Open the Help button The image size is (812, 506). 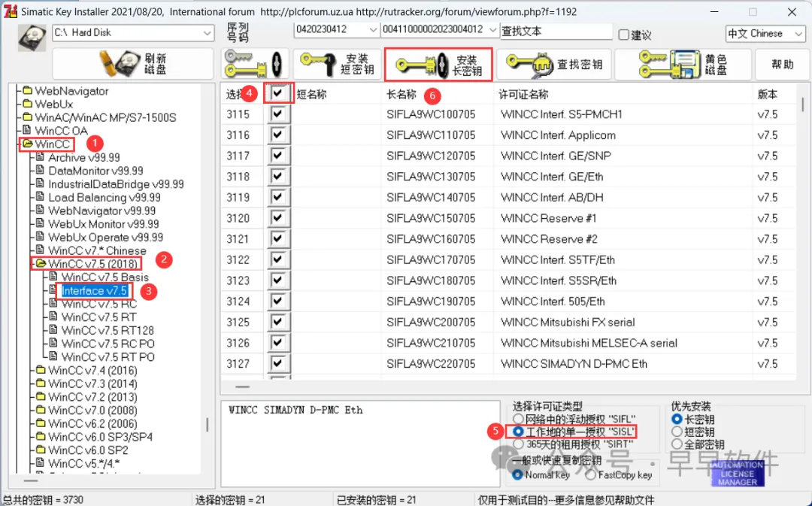coord(782,64)
